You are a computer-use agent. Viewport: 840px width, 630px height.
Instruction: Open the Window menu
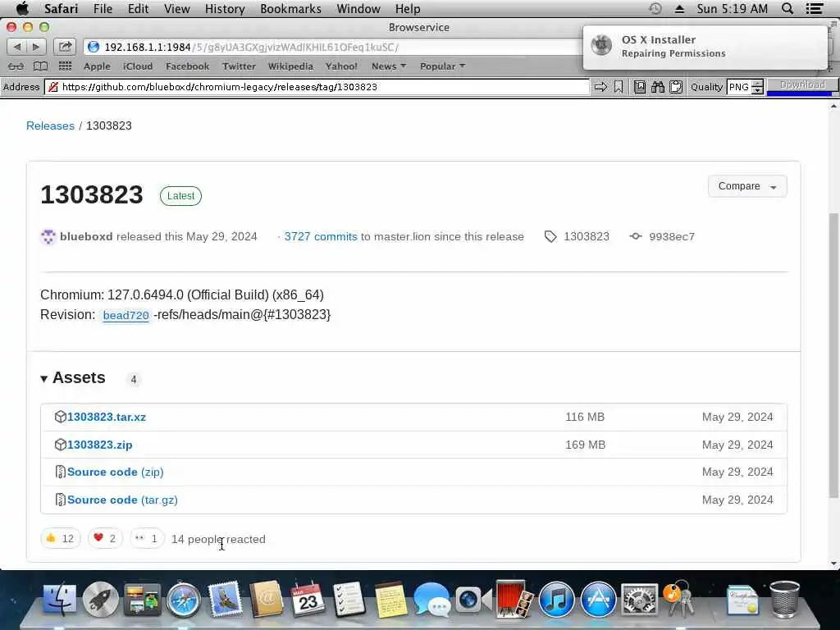[x=358, y=8]
